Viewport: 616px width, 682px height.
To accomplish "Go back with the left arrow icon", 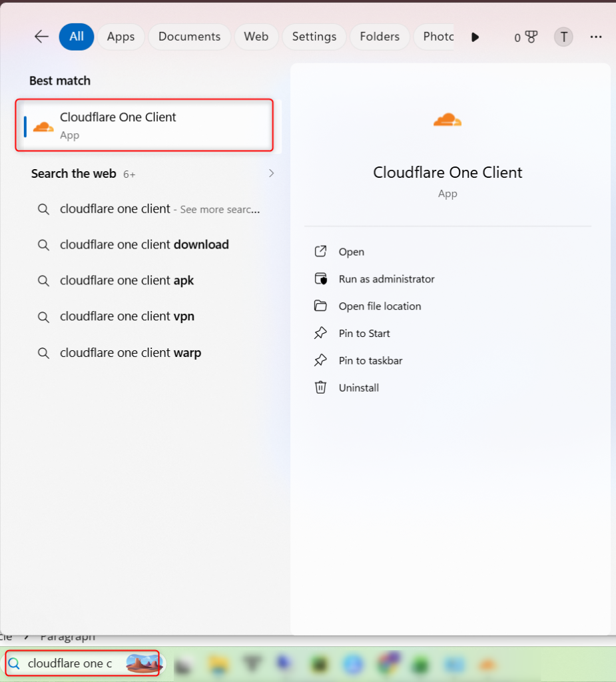I will [x=41, y=37].
